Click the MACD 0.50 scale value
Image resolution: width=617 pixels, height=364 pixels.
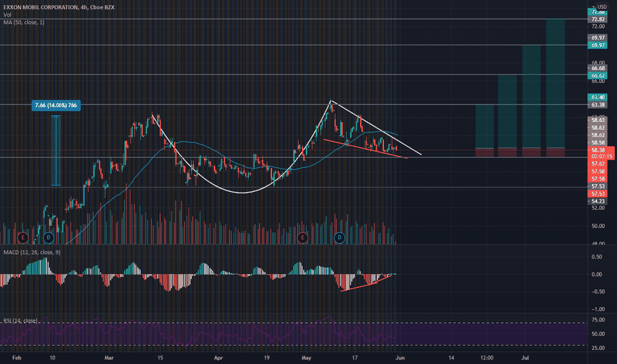[x=596, y=257]
